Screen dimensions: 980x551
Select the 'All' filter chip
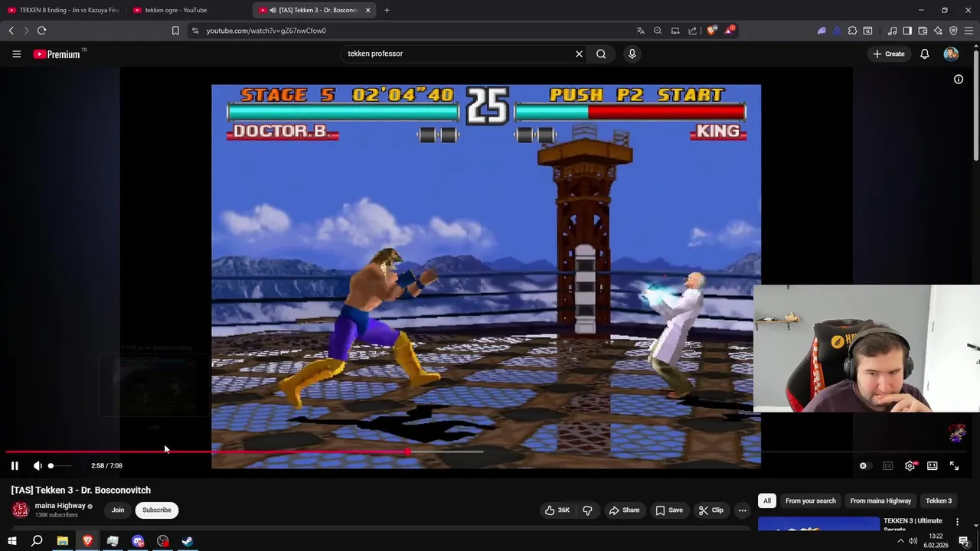point(766,500)
